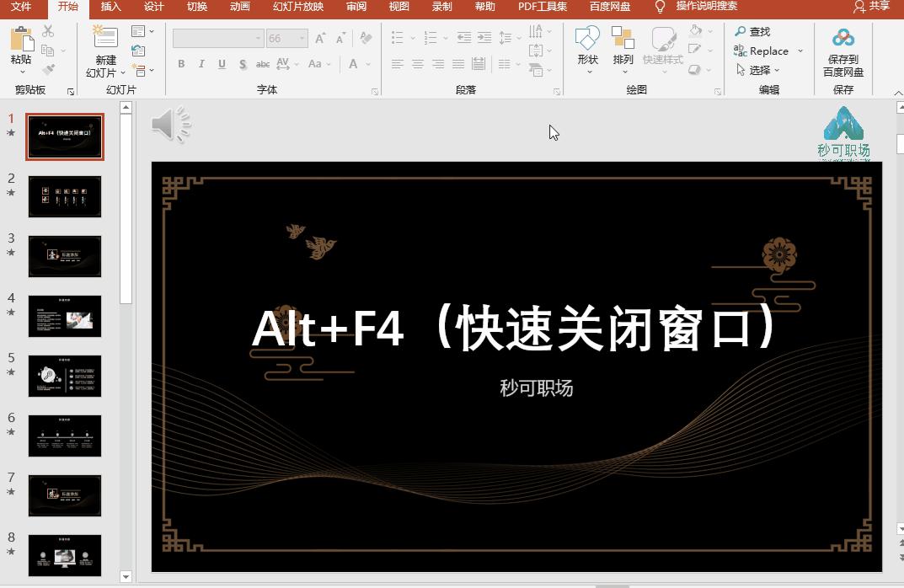Apply Strikethrough with the abc icon
Viewport: 904px width, 588px height.
[262, 64]
